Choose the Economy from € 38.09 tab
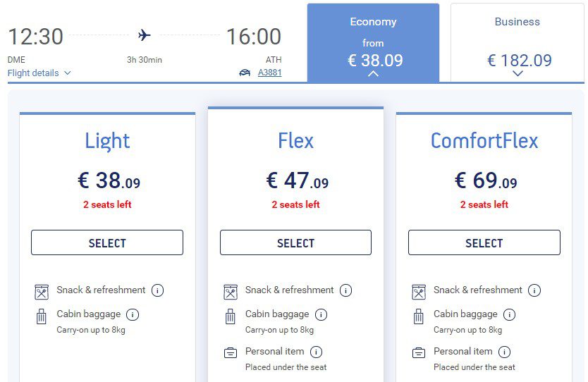Image resolution: width=588 pixels, height=382 pixels. click(x=373, y=42)
